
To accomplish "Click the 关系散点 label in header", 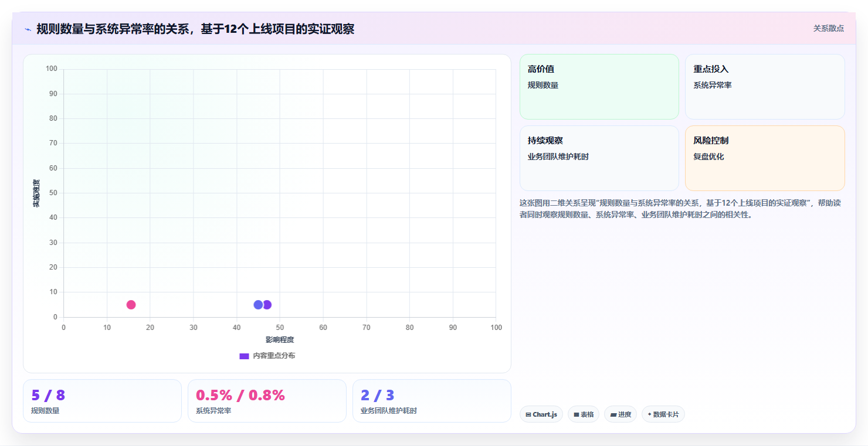I will (828, 28).
